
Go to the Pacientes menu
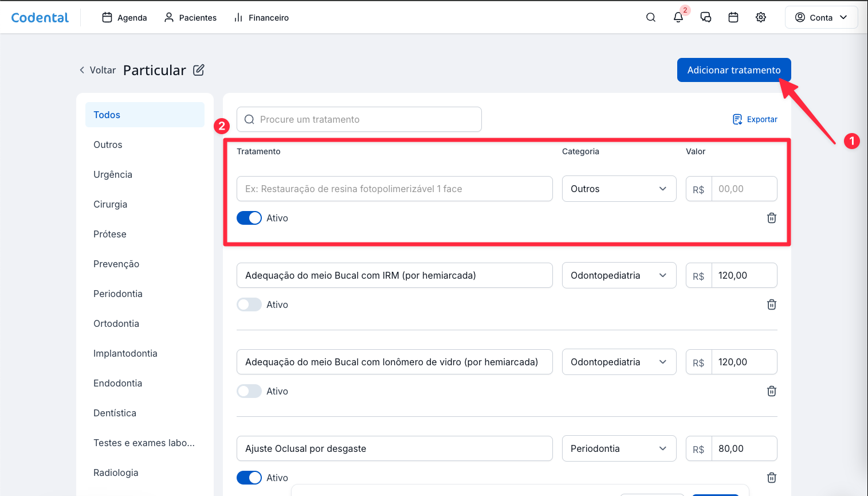point(190,17)
